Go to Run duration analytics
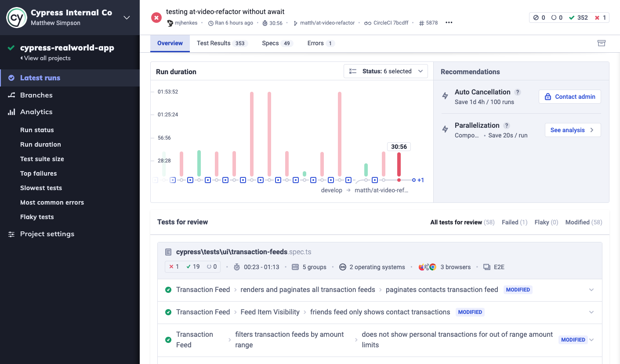This screenshot has height=364, width=620. coord(40,144)
